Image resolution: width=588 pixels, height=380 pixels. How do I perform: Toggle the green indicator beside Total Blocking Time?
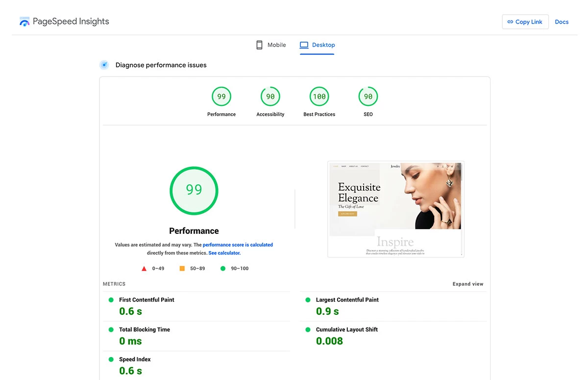point(111,329)
